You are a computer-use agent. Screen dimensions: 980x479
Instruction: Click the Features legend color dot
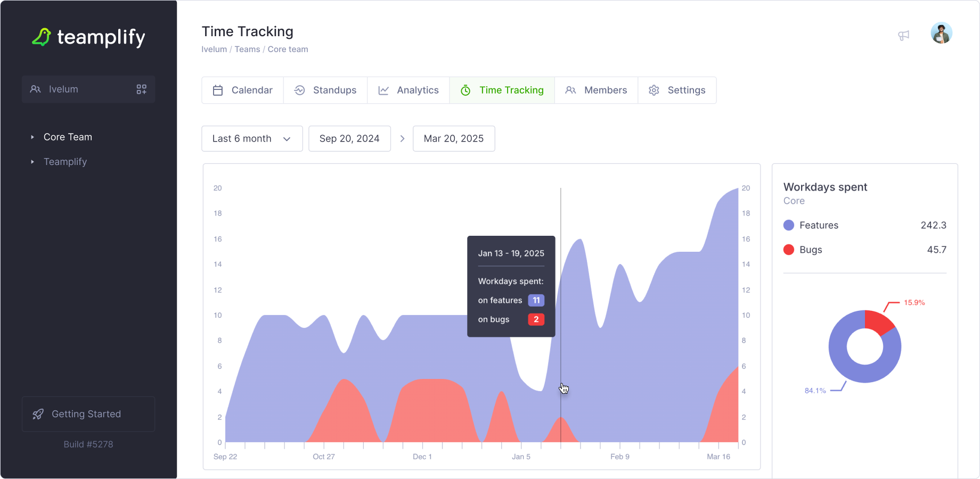point(789,225)
